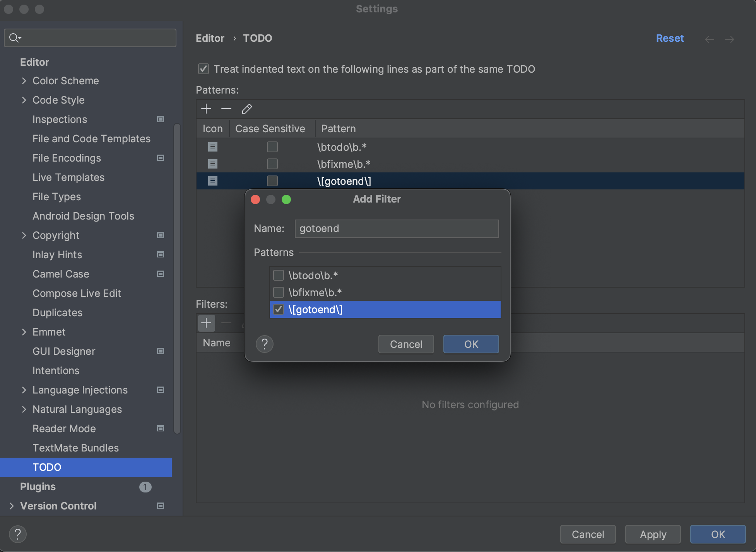Click the Reset link

point(670,38)
